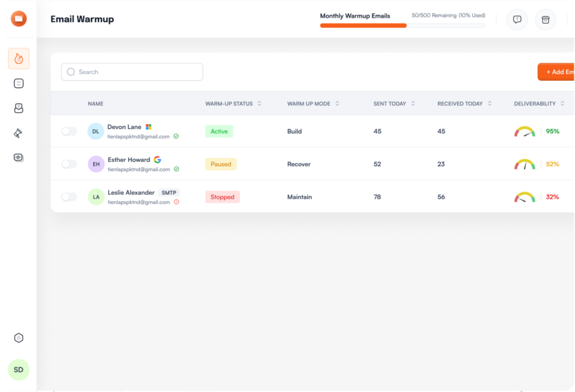Click the Search input field
Image resolution: width=575 pixels, height=392 pixels.
point(132,72)
